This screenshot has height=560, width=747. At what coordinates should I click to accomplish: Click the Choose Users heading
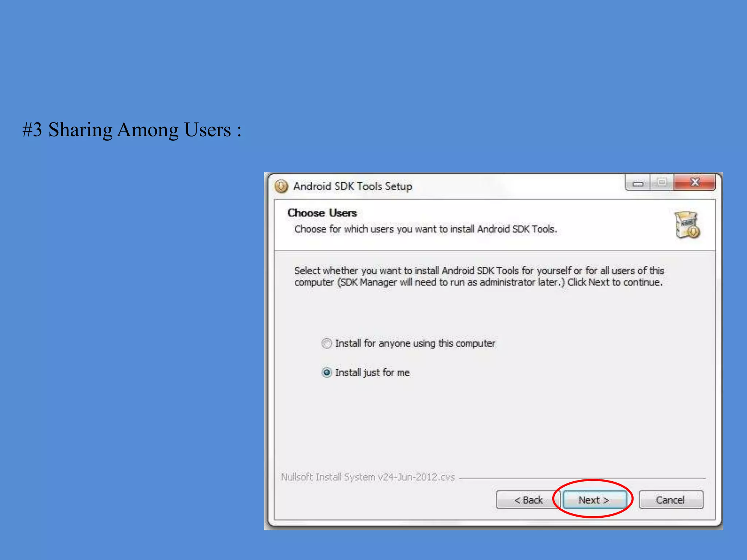[x=322, y=213]
